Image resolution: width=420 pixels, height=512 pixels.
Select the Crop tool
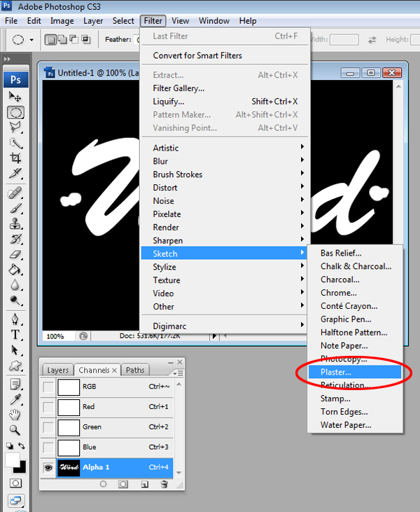15,158
